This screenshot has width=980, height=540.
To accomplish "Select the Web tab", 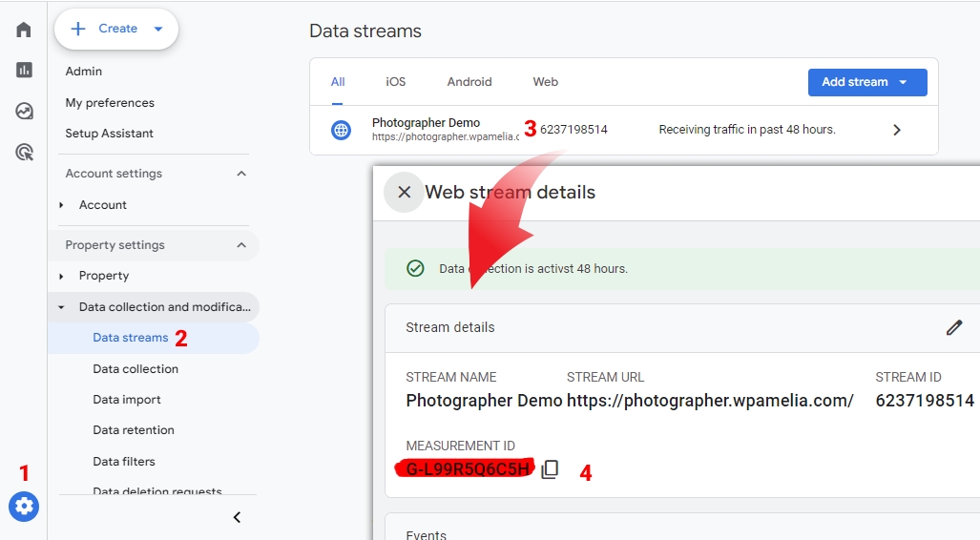I will coord(545,82).
